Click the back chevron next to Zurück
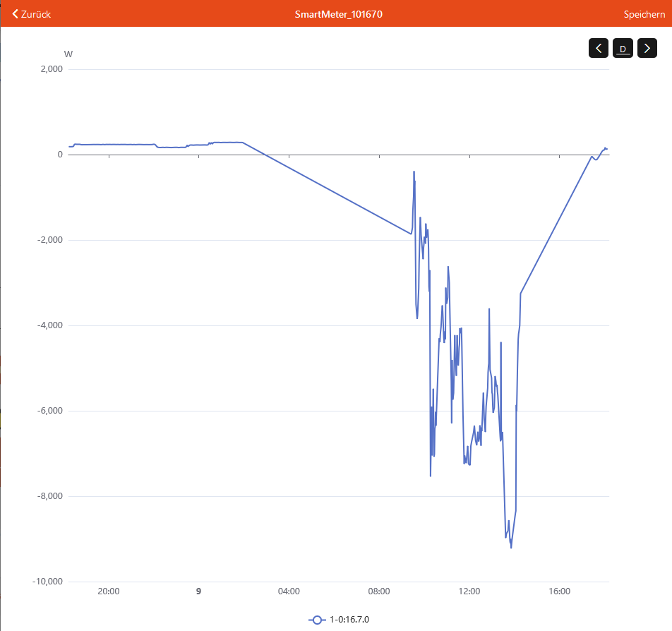This screenshot has width=672, height=631. (16, 14)
